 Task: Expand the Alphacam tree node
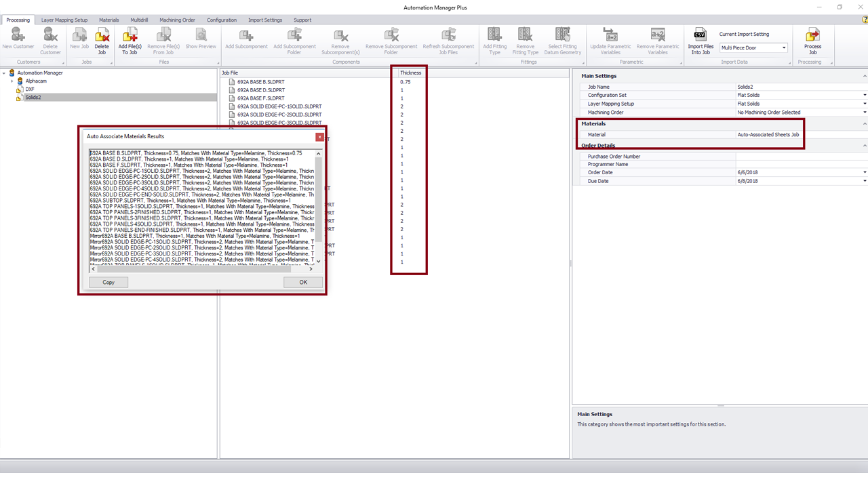[12, 81]
